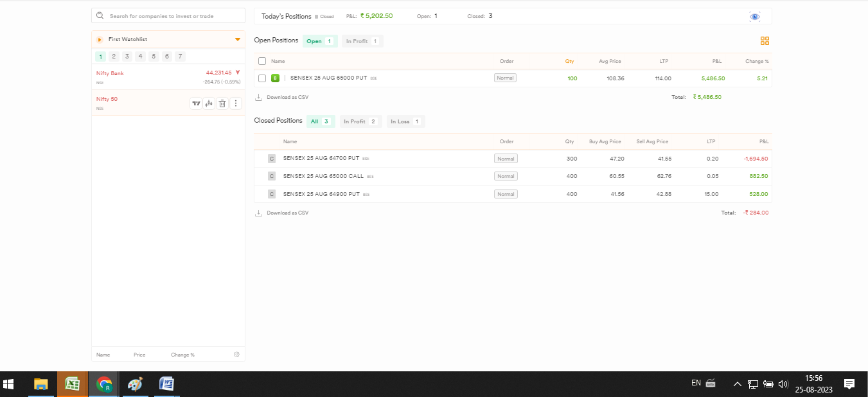Click the C badge on SENSEX 64900 PUT row
The width and height of the screenshot is (868, 397).
tap(271, 194)
